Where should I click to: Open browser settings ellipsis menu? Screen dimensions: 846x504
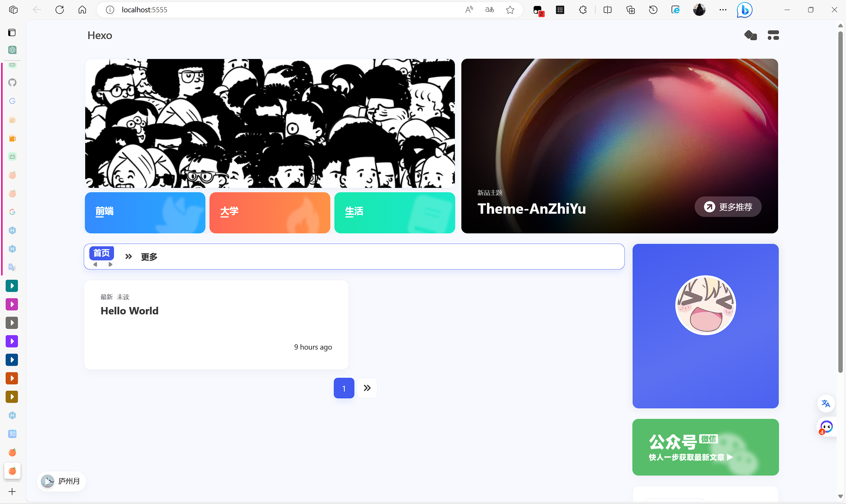click(723, 10)
